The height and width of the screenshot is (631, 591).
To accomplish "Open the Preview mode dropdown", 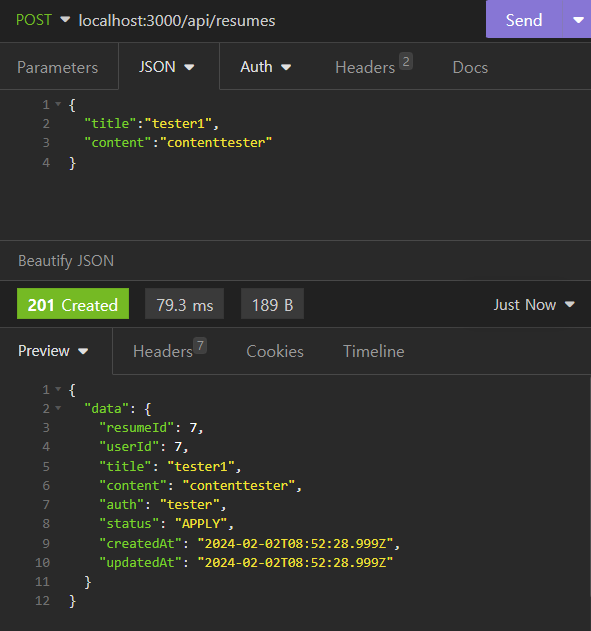I will (53, 351).
